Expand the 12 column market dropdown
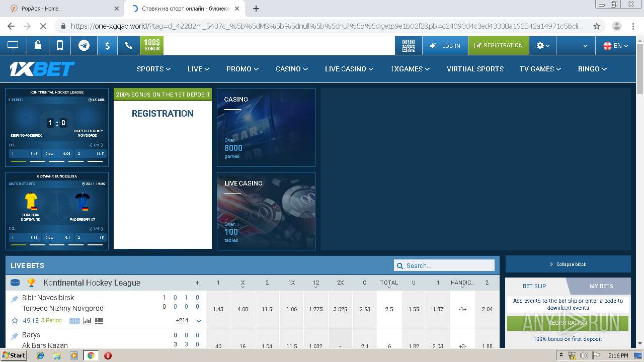This screenshot has height=362, width=644. (316, 284)
